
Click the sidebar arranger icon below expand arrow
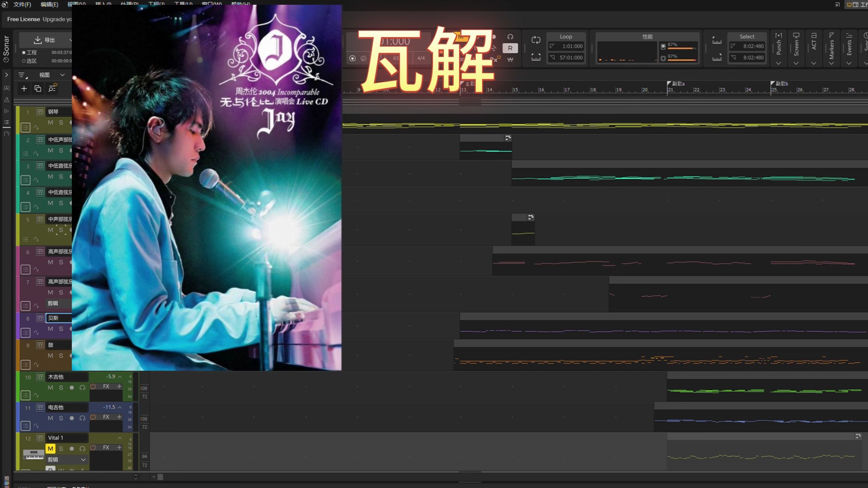(6, 88)
